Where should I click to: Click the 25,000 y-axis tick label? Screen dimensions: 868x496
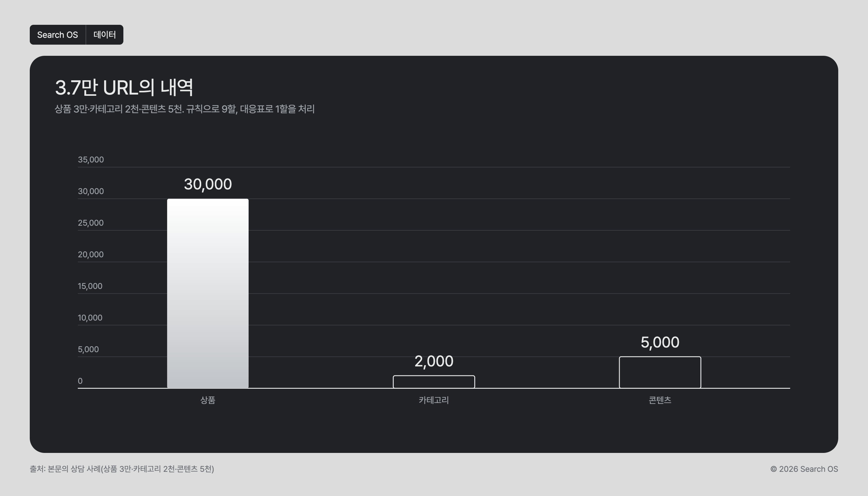pyautogui.click(x=91, y=223)
